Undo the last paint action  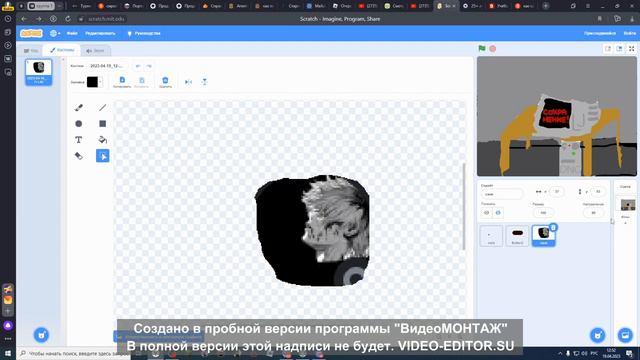click(x=138, y=66)
